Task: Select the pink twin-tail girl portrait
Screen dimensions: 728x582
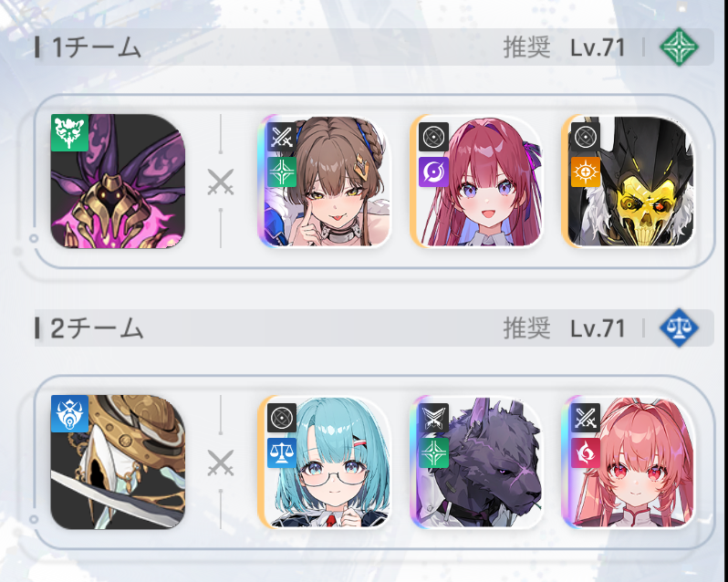Action: [x=628, y=462]
